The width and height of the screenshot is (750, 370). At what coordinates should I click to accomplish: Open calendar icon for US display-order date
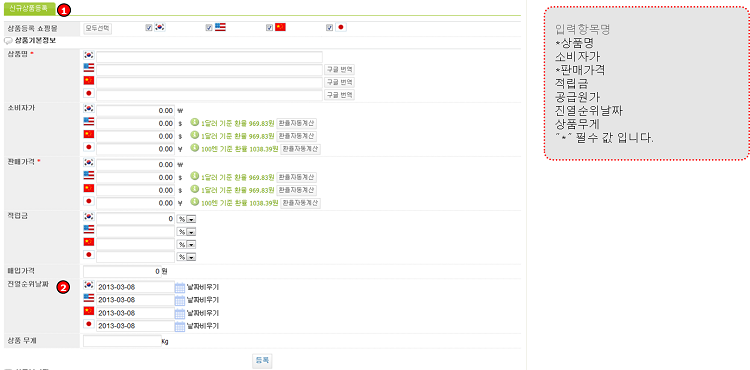[x=180, y=300]
